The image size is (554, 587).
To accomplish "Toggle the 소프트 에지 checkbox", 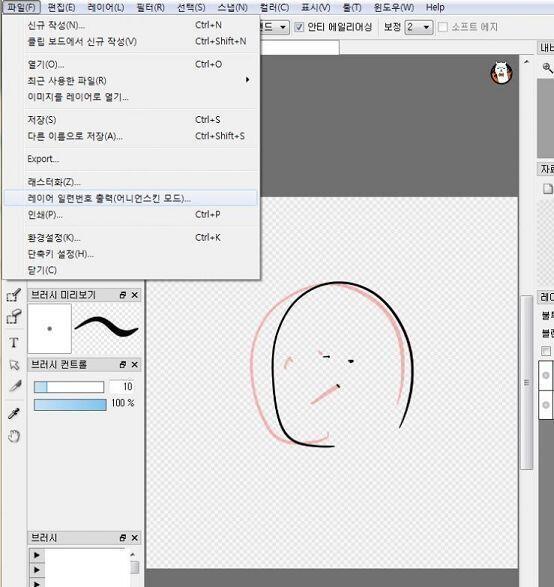I will [x=442, y=27].
